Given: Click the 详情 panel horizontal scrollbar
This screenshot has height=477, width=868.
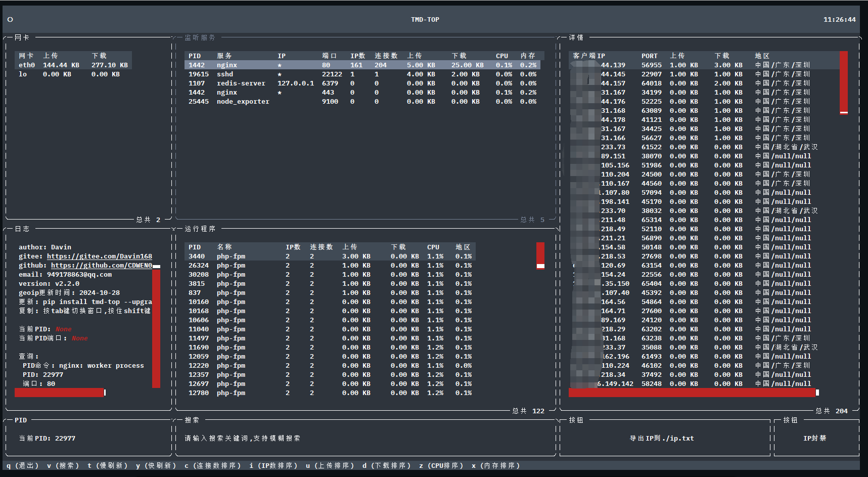Looking at the screenshot, I should pyautogui.click(x=694, y=393).
